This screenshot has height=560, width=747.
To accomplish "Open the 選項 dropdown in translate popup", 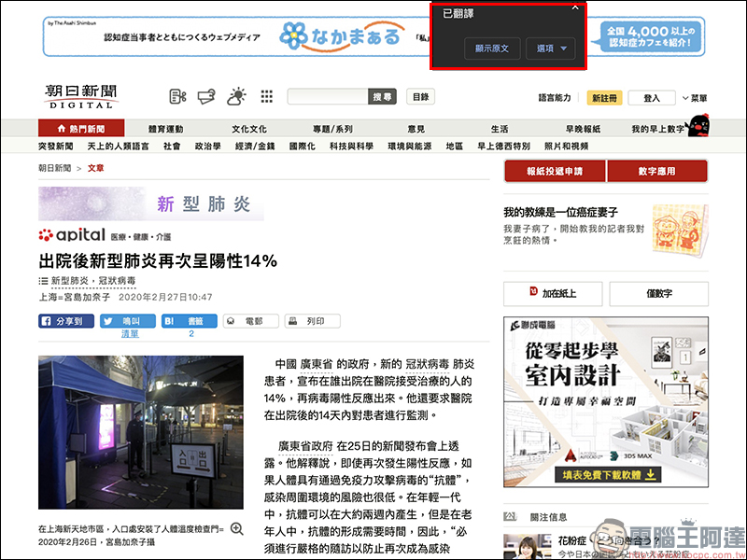I will [x=551, y=48].
